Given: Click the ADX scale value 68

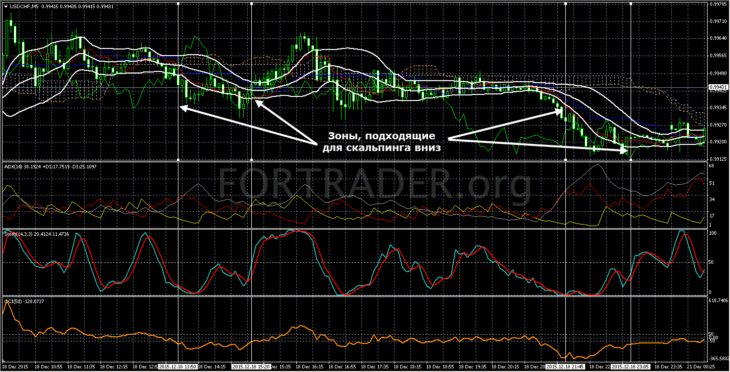Looking at the screenshot, I should click(x=711, y=165).
